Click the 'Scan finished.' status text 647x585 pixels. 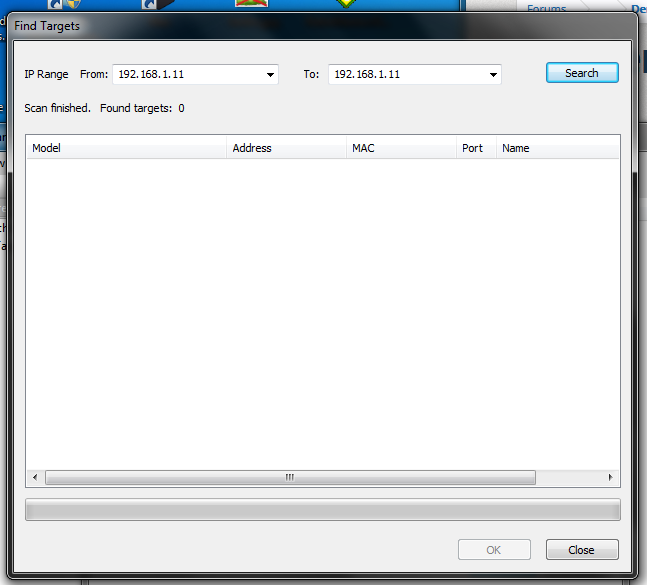(x=57, y=108)
